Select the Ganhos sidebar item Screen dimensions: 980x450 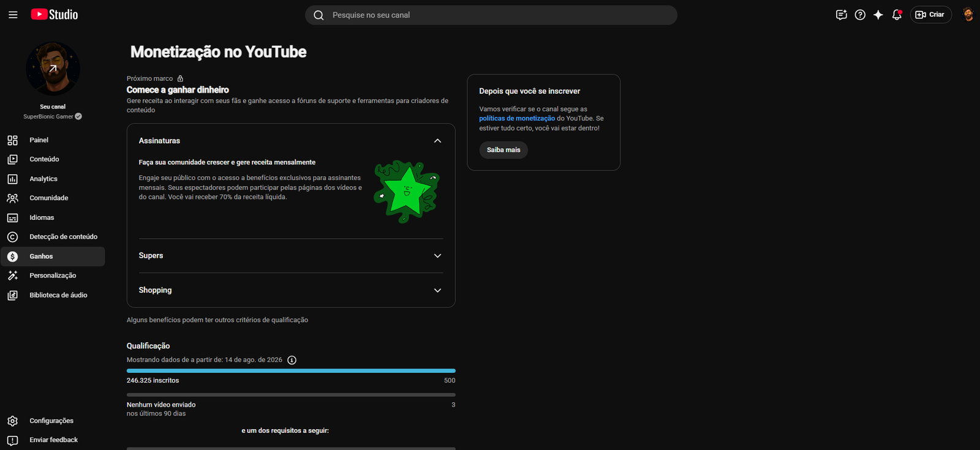[53, 257]
